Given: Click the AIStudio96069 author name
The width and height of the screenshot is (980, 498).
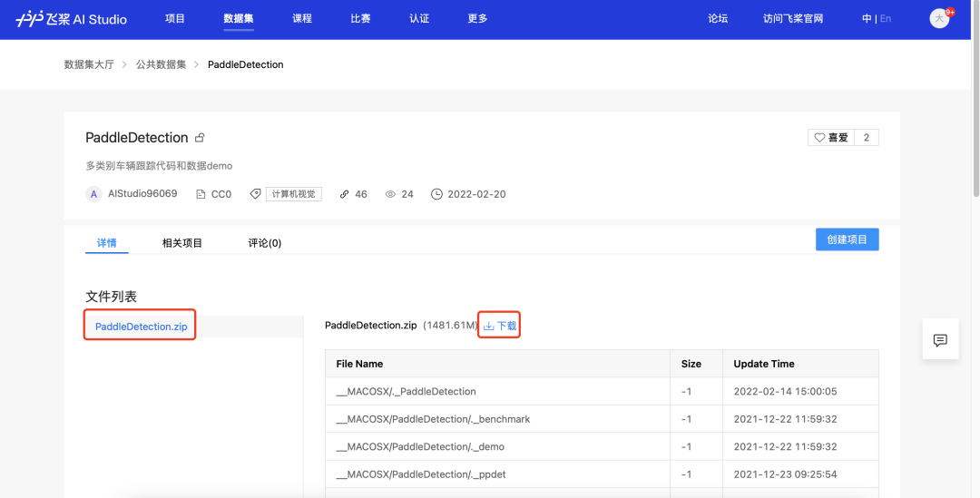Looking at the screenshot, I should (142, 194).
